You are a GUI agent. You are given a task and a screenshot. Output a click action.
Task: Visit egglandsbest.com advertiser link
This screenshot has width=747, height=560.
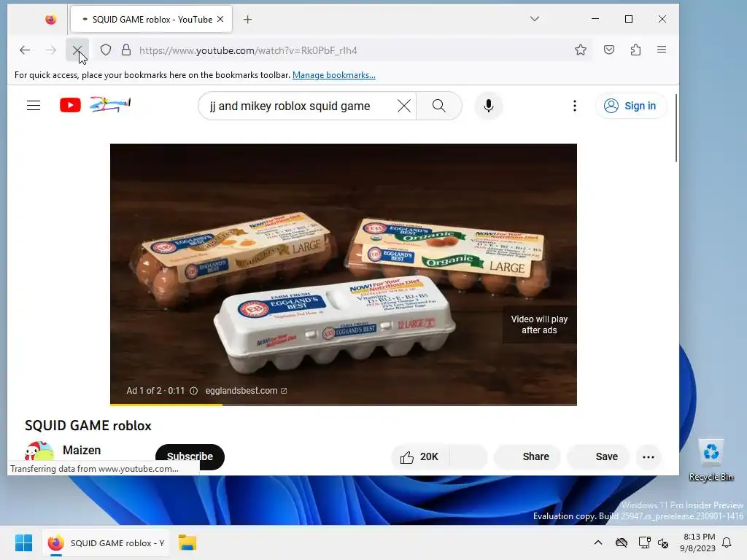pos(247,391)
